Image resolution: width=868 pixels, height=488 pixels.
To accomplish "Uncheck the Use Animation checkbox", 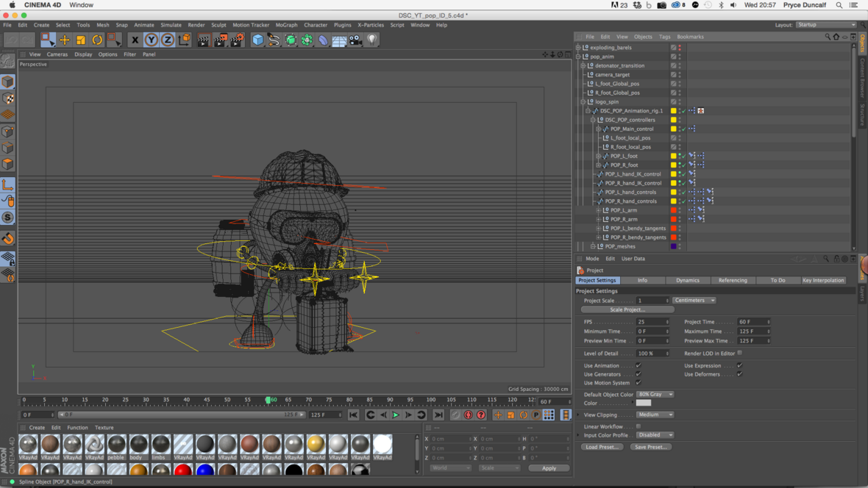I will click(x=638, y=365).
